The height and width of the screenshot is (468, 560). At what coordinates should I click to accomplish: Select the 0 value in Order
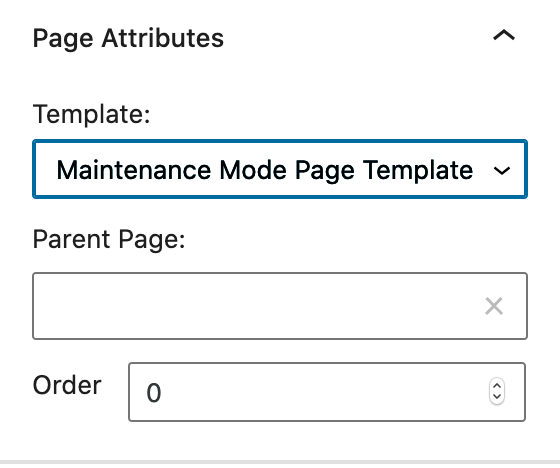point(154,393)
